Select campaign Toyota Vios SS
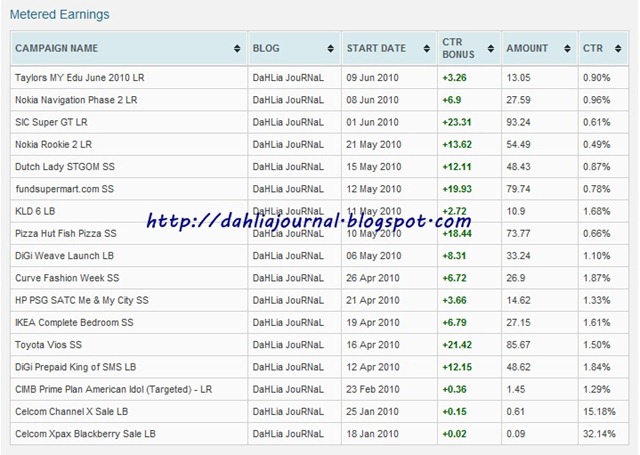This screenshot has width=640, height=455. [49, 345]
